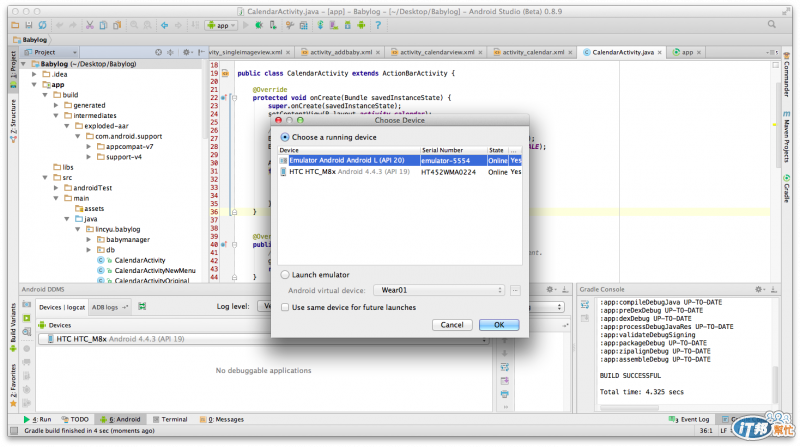
Task: Open a project via toolbar folder icon
Action: pos(15,25)
